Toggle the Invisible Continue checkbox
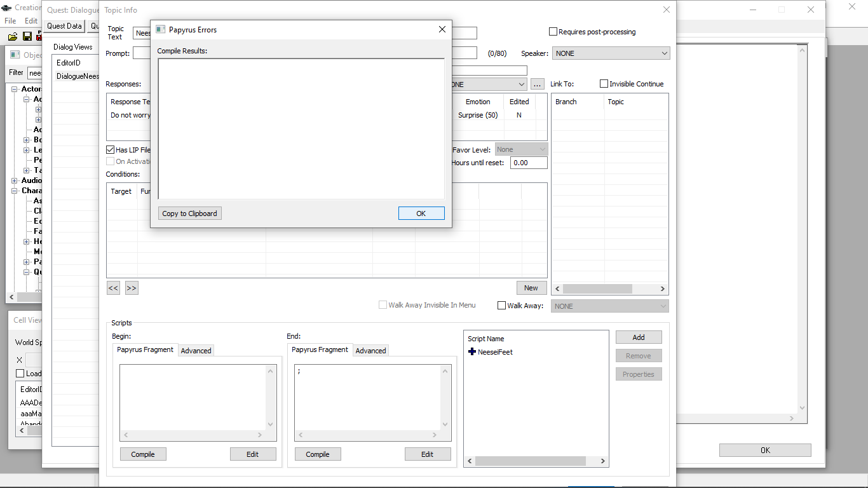Image resolution: width=868 pixels, height=488 pixels. [x=604, y=84]
